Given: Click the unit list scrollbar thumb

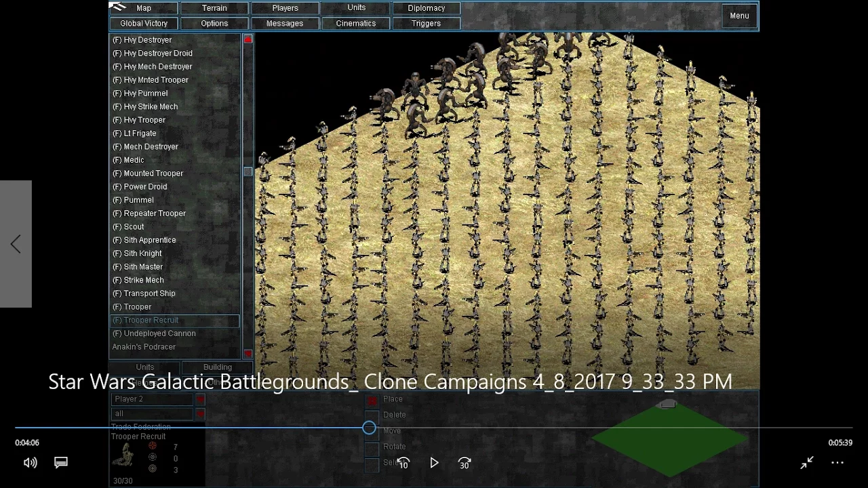Looking at the screenshot, I should click(x=248, y=172).
